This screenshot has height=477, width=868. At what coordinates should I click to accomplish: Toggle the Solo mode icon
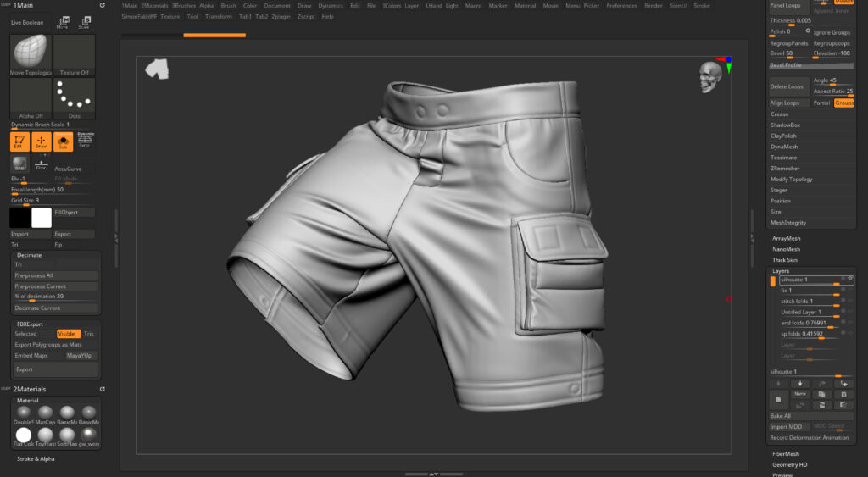pos(63,141)
